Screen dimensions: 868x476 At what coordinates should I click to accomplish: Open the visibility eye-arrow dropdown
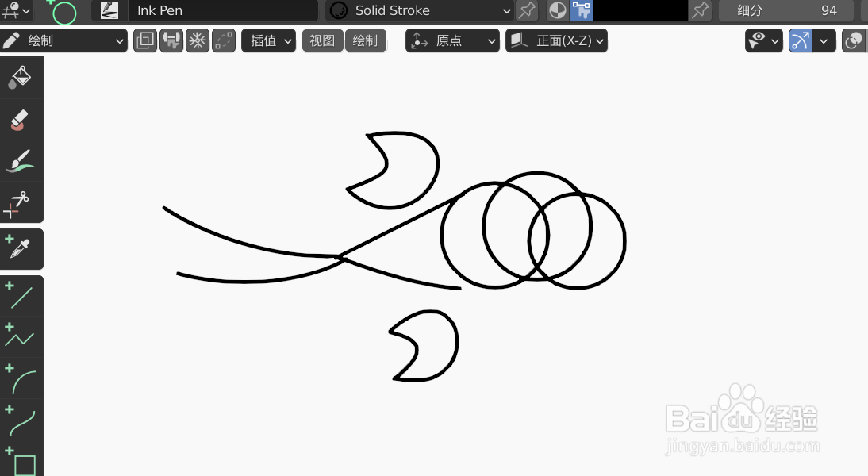(764, 41)
